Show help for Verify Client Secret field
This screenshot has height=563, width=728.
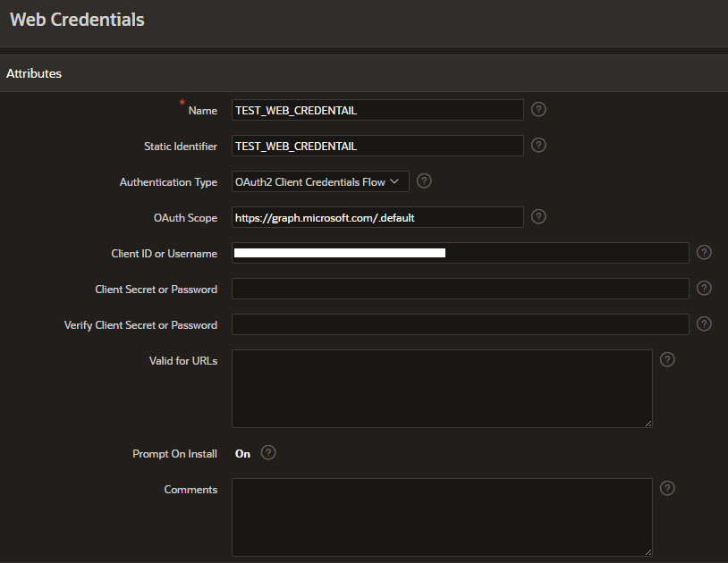[x=704, y=324]
